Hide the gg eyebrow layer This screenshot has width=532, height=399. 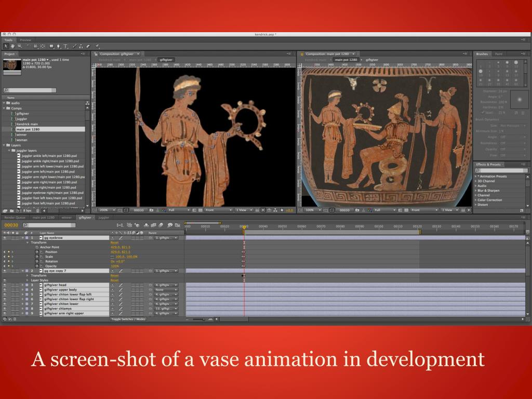point(4,238)
